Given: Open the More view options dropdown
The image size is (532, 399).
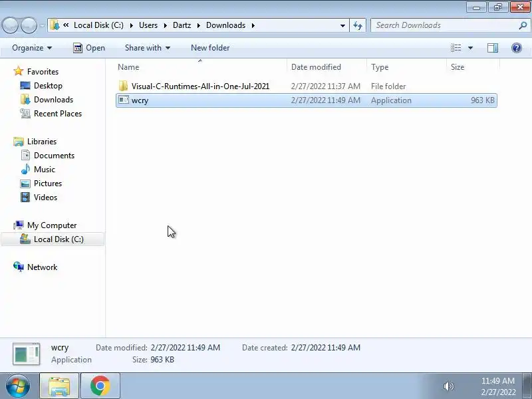Looking at the screenshot, I should pyautogui.click(x=470, y=48).
